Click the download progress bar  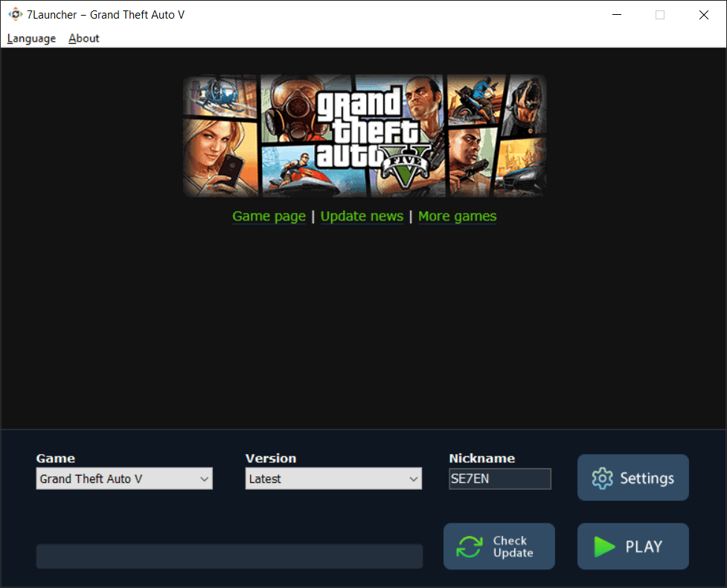coord(229,557)
